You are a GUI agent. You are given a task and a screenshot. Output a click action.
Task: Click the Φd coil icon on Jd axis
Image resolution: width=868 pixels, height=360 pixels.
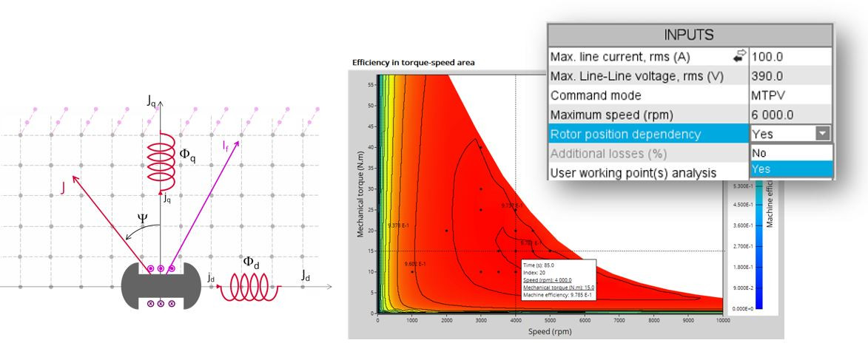[250, 287]
